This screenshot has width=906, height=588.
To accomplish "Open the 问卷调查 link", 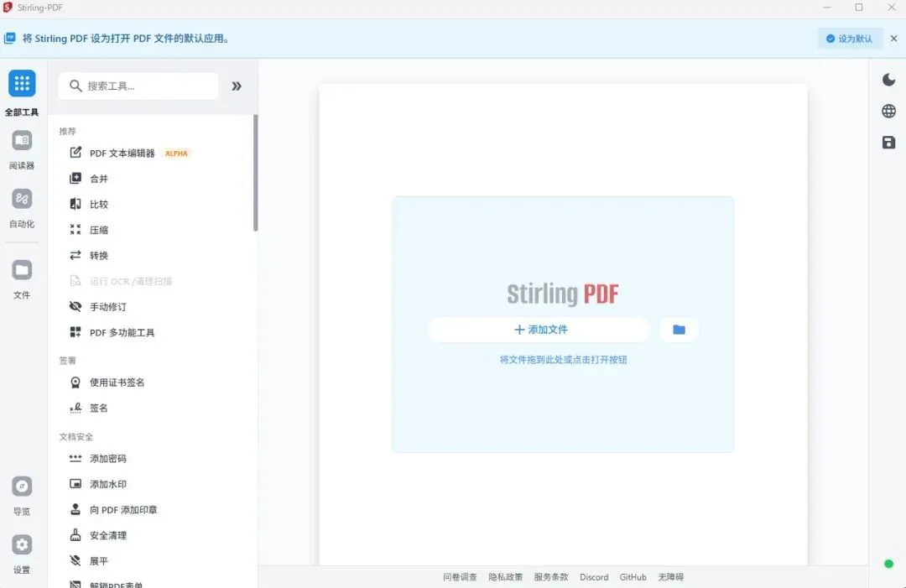I will pos(460,577).
